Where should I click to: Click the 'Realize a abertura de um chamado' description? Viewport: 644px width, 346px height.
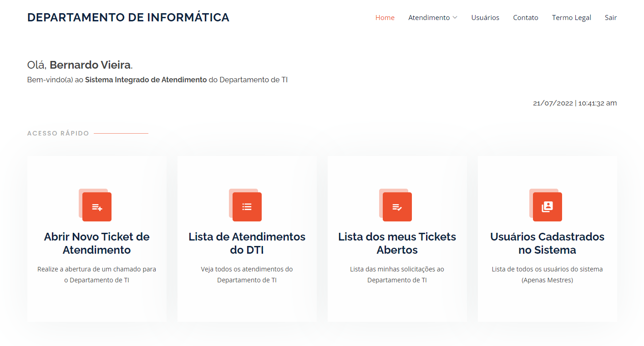97,275
